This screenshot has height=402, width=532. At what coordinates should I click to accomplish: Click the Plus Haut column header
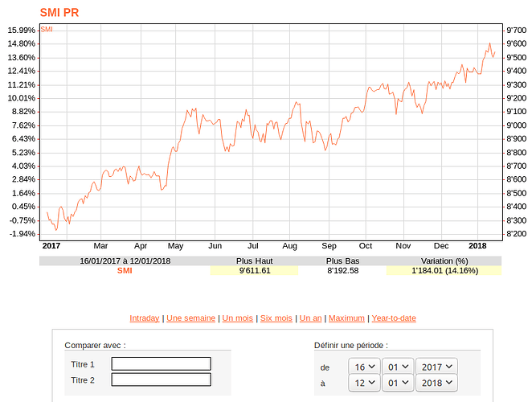255,260
